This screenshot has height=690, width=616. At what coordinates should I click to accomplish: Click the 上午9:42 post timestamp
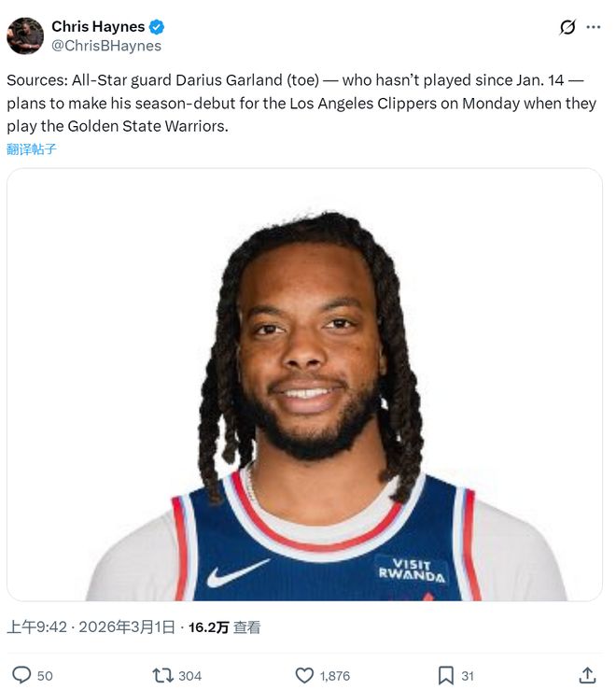36,627
